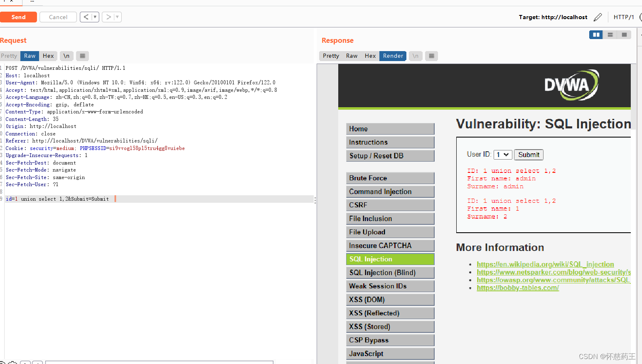Viewport: 642px width, 364px height.
Task: Click the User-Agent header line
Action: pyautogui.click(x=140, y=83)
